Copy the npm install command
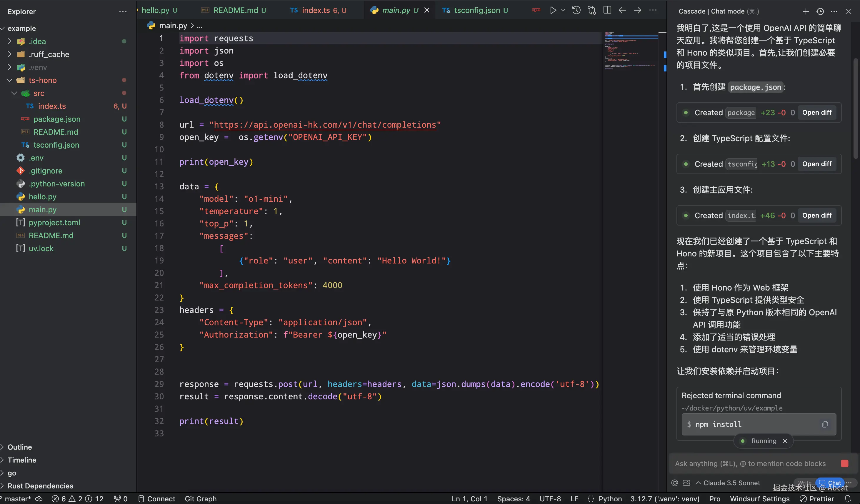Image resolution: width=860 pixels, height=504 pixels. tap(825, 424)
